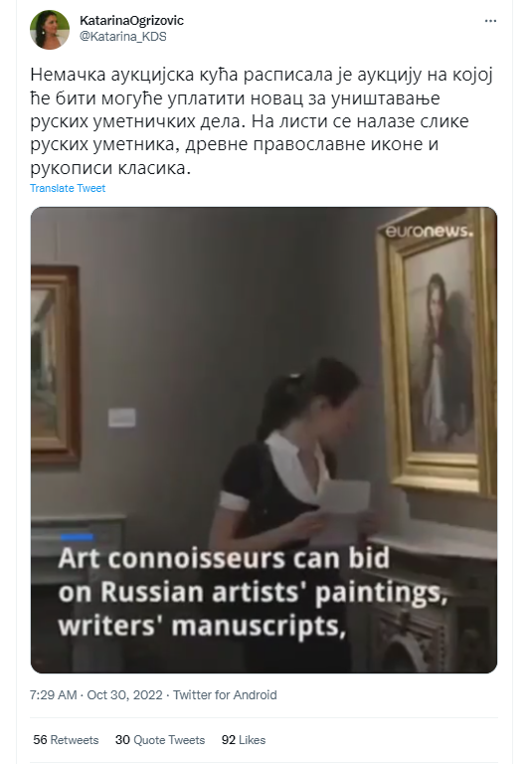
Task: Open the @Katarina_KDS handle link
Action: tap(122, 37)
